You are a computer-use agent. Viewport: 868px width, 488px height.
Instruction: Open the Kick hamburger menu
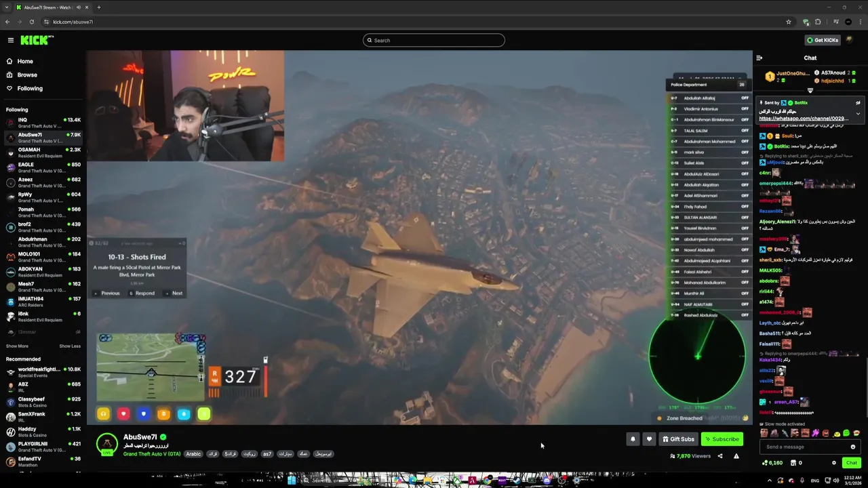10,40
